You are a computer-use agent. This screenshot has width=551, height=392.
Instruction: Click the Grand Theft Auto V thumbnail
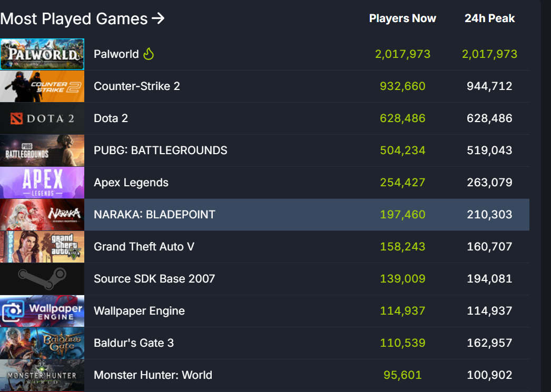(x=42, y=247)
